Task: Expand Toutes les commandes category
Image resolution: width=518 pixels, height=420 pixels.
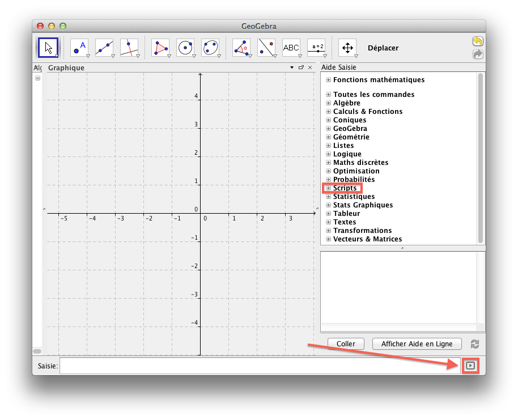Action: (x=328, y=95)
